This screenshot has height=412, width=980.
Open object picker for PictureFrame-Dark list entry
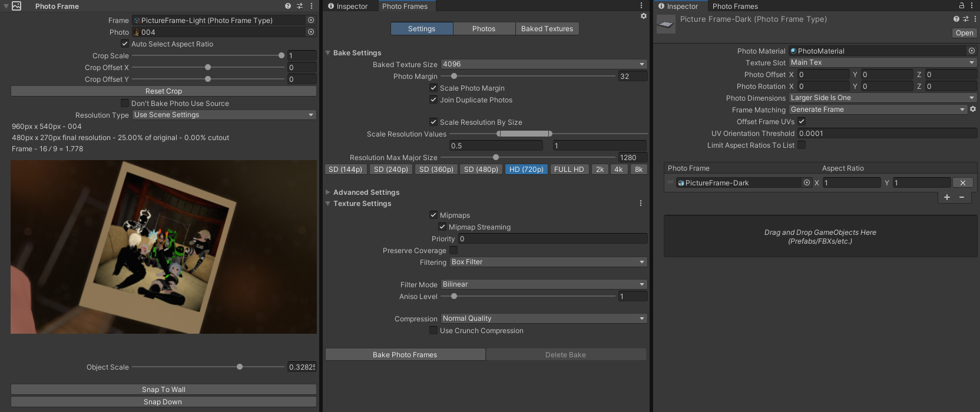(x=807, y=182)
